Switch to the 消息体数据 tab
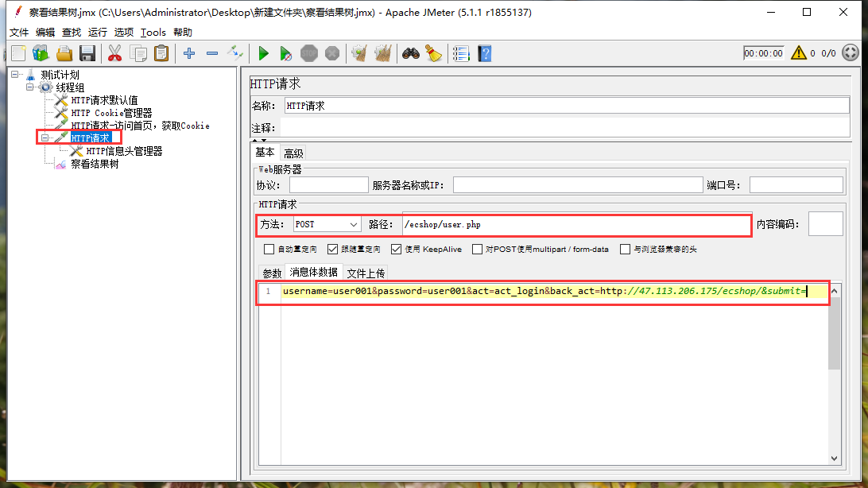 (x=313, y=272)
